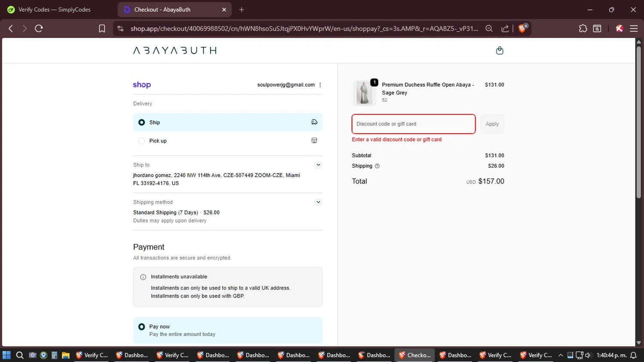
Task: Click the Payment heading
Action: click(x=149, y=247)
